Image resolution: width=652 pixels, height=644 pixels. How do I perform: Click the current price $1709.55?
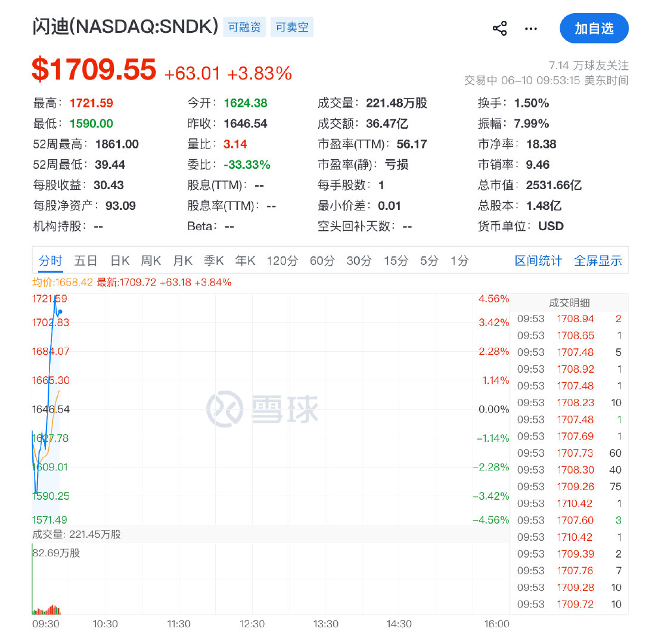pos(94,70)
